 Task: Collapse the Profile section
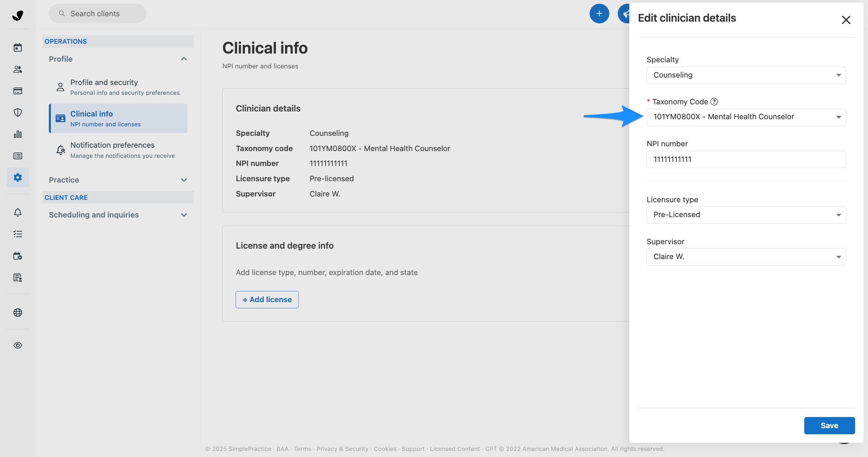[x=118, y=59]
